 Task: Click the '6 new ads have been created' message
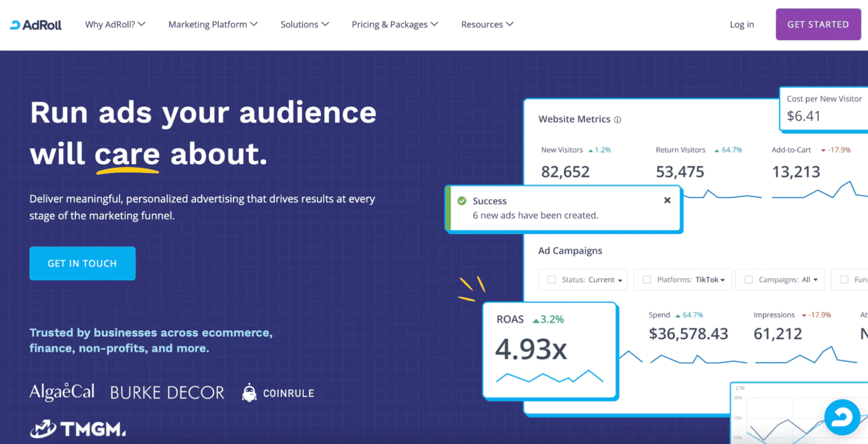pos(535,215)
